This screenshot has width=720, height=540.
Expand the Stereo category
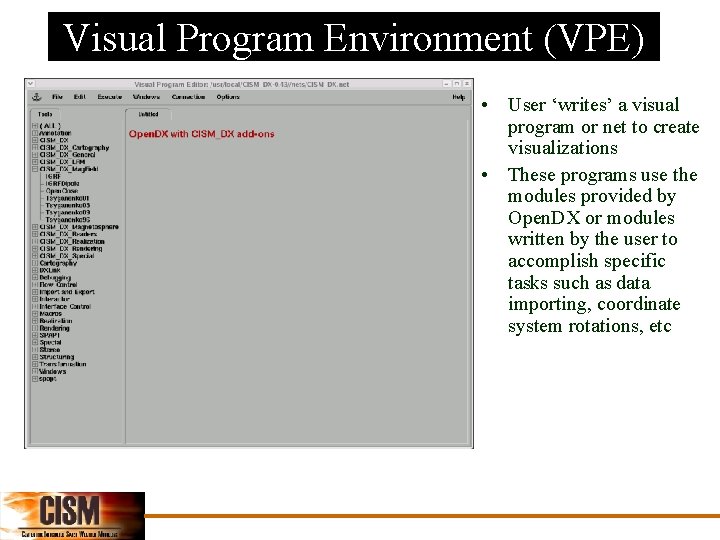pyautogui.click(x=35, y=350)
